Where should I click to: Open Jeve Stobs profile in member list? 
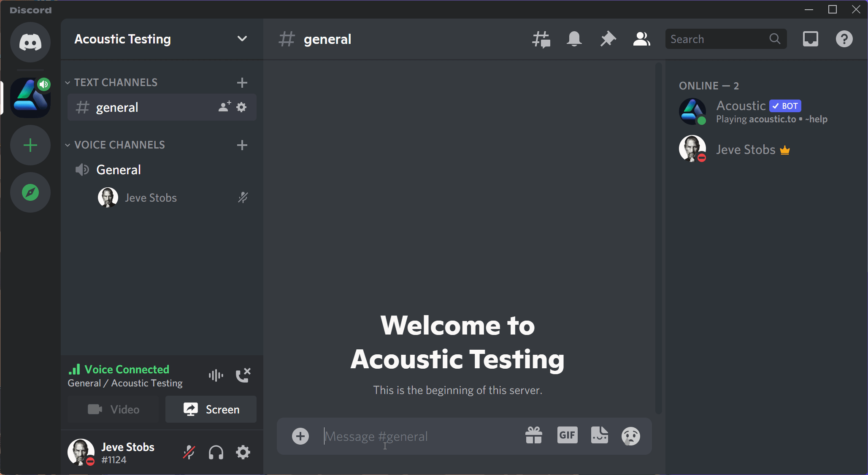click(766, 149)
